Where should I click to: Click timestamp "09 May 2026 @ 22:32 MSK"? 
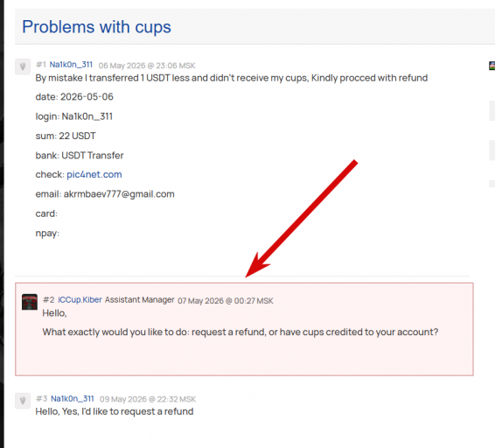(148, 399)
